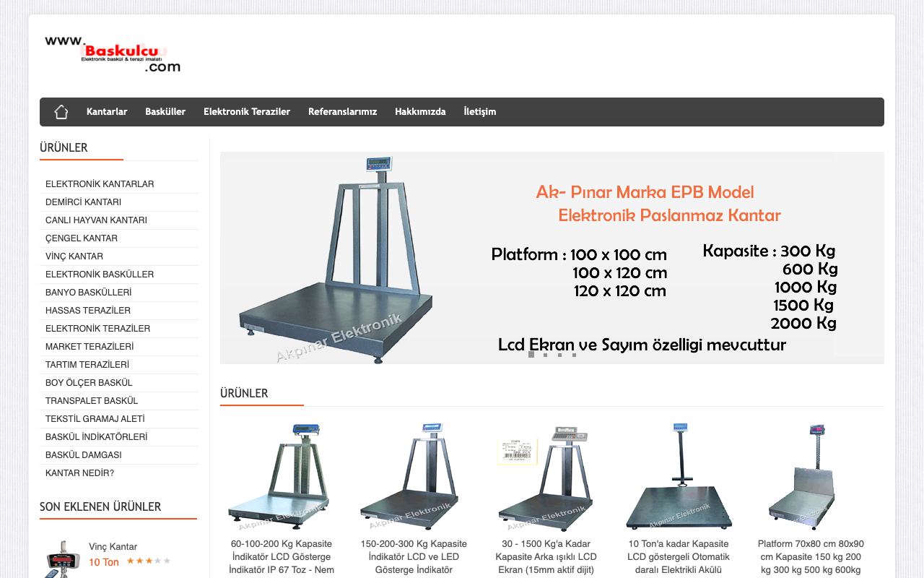Open BASKÜL DAMGASI category
This screenshot has width=924, height=578.
[84, 455]
